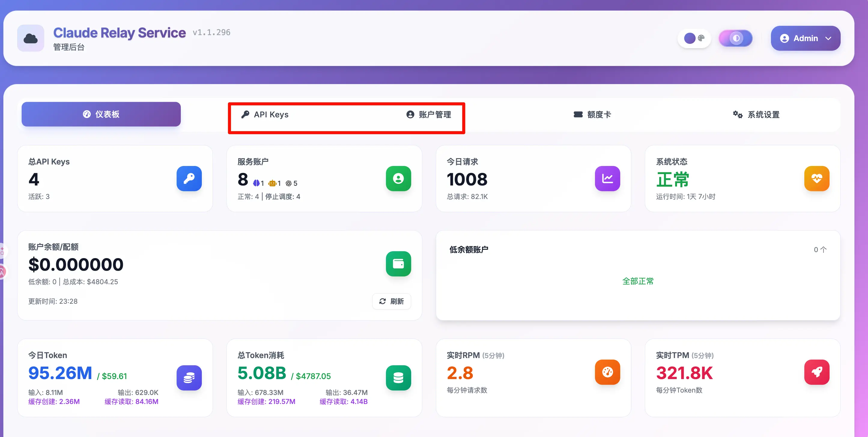Switch to the API Keys tab
This screenshot has height=437, width=868.
[x=265, y=114]
